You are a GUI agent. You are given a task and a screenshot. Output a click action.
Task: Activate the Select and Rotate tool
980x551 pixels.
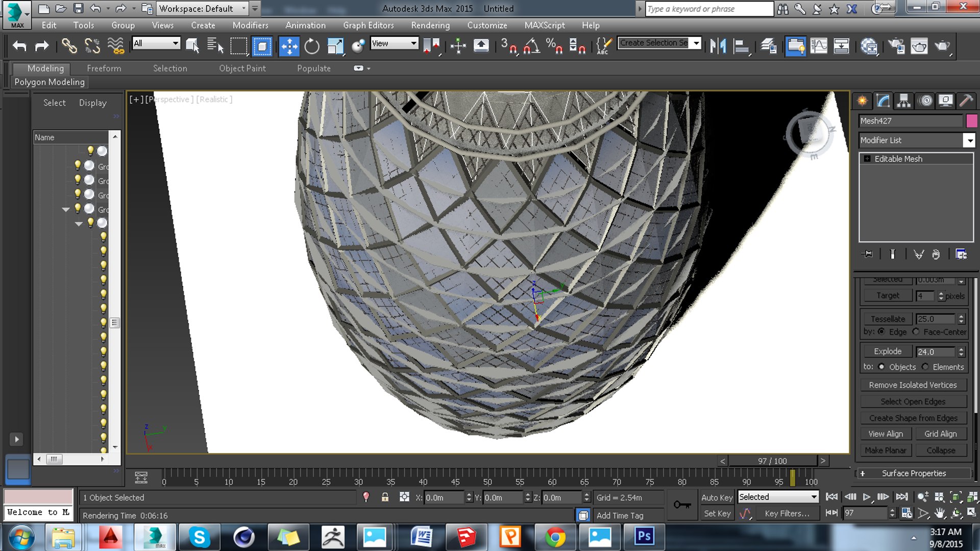(x=312, y=46)
